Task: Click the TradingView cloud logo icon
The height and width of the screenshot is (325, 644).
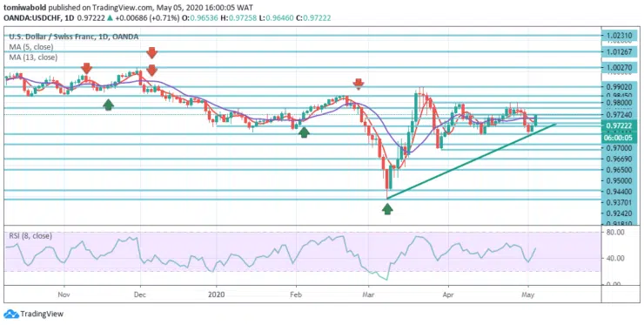Action: (x=11, y=314)
